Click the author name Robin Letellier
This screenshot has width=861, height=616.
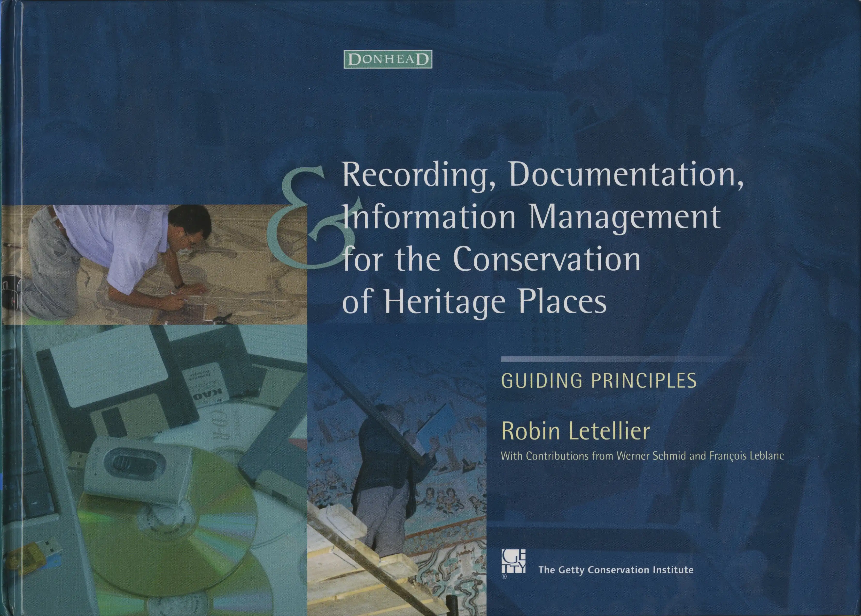click(575, 431)
